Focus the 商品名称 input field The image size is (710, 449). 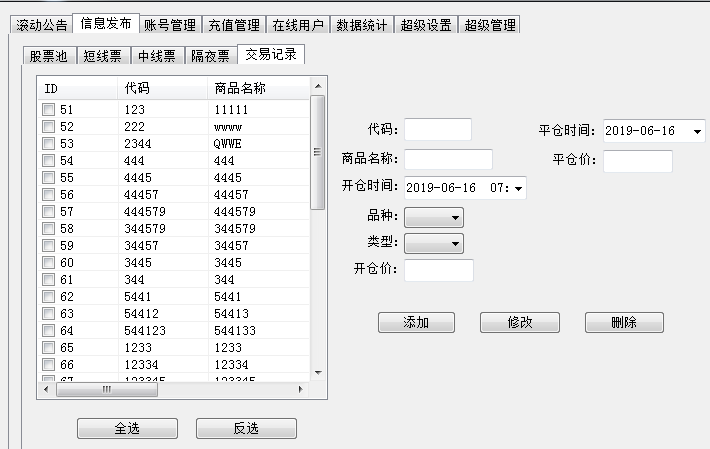point(448,159)
